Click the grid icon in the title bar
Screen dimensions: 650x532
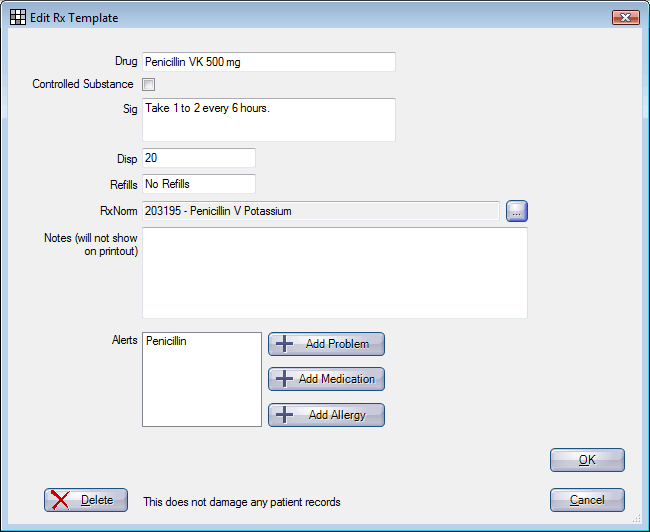tap(18, 17)
